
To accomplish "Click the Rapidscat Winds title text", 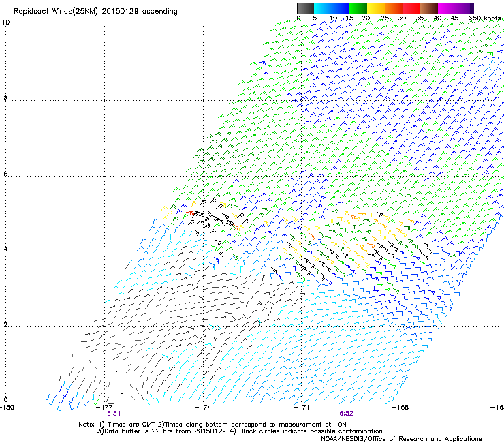I will pos(95,12).
